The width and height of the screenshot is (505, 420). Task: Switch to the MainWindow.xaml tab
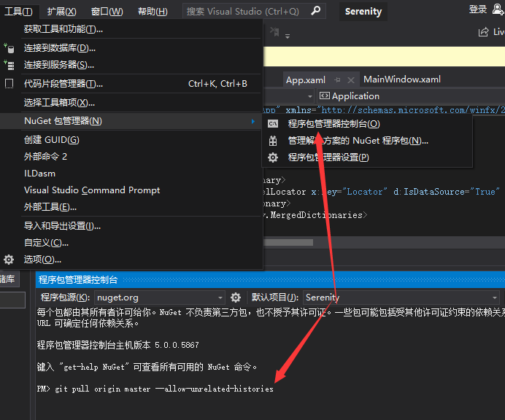402,79
